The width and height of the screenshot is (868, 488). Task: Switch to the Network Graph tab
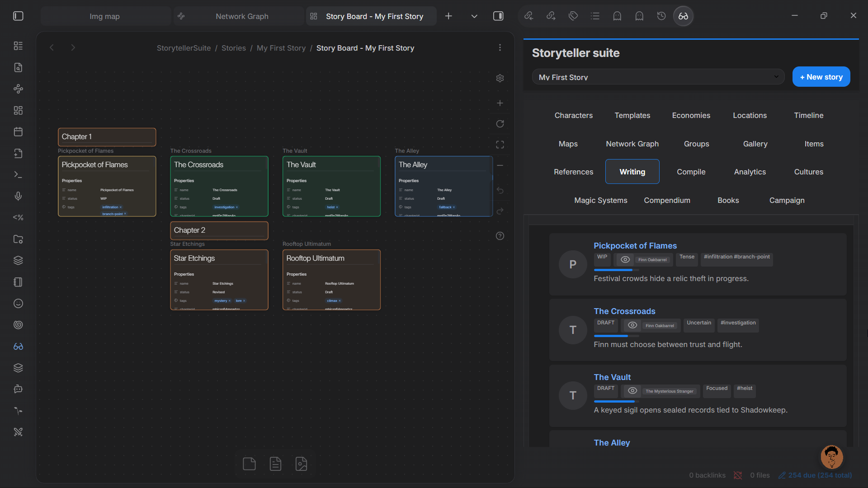(x=242, y=16)
